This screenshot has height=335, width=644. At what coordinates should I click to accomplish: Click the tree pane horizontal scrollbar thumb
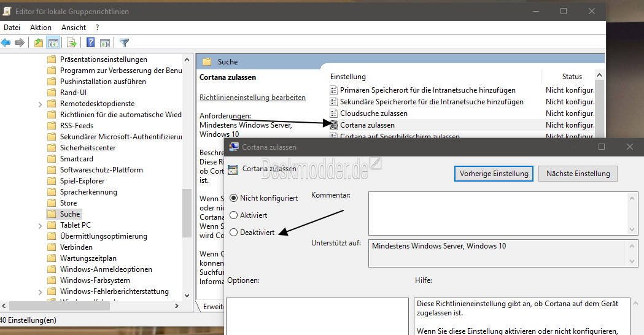click(x=60, y=306)
